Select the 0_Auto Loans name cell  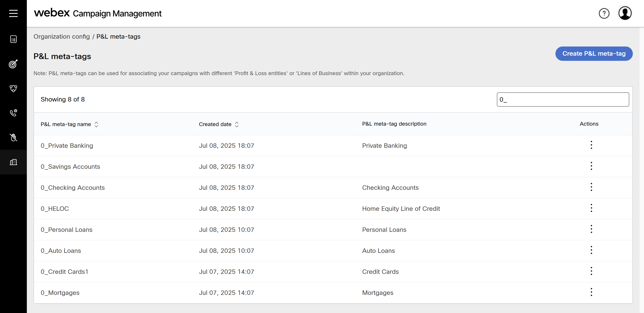61,250
